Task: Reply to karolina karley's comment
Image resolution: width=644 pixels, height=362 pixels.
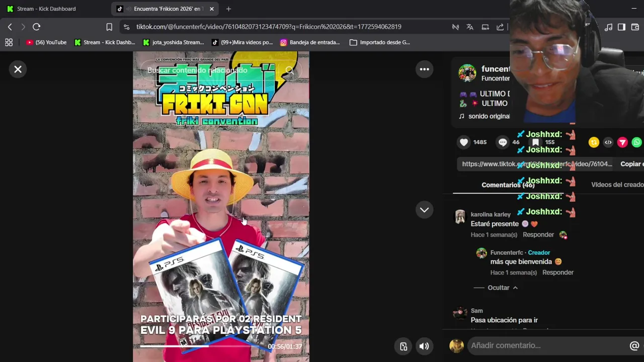Action: click(x=538, y=235)
